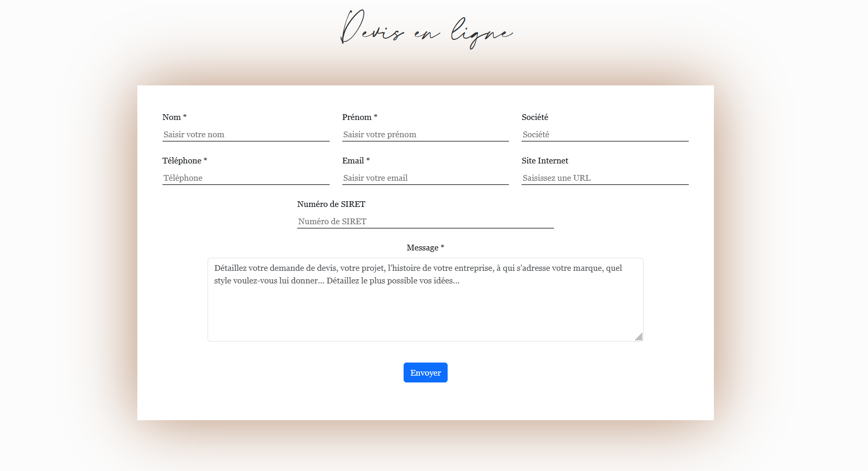Click the 'Devis en ligne' heading

[x=426, y=30]
